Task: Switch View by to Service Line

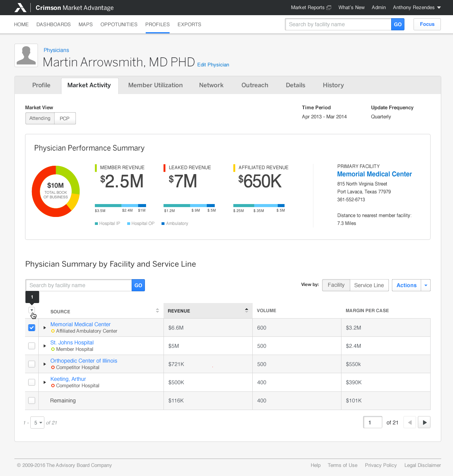Action: 369,285
